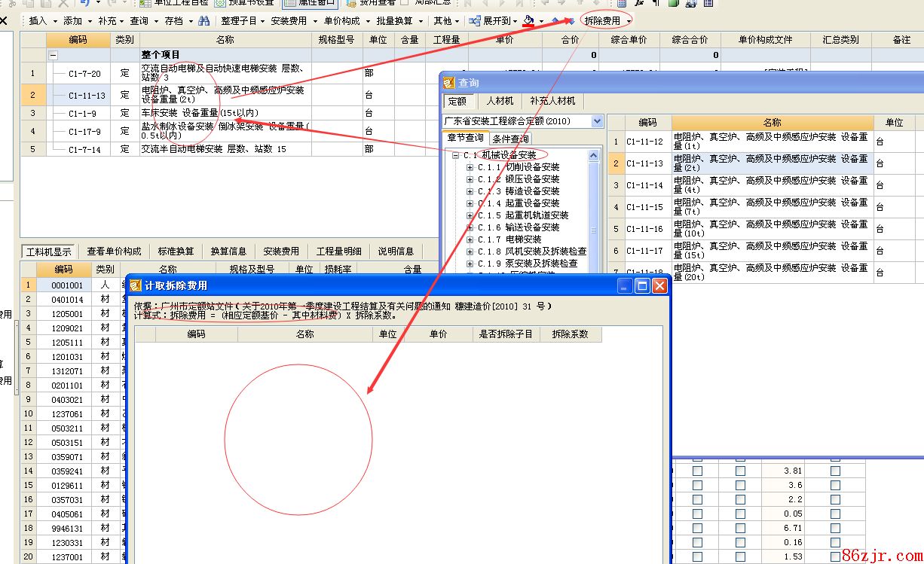Click the 展开到 tree icon in toolbar

pyautogui.click(x=474, y=21)
